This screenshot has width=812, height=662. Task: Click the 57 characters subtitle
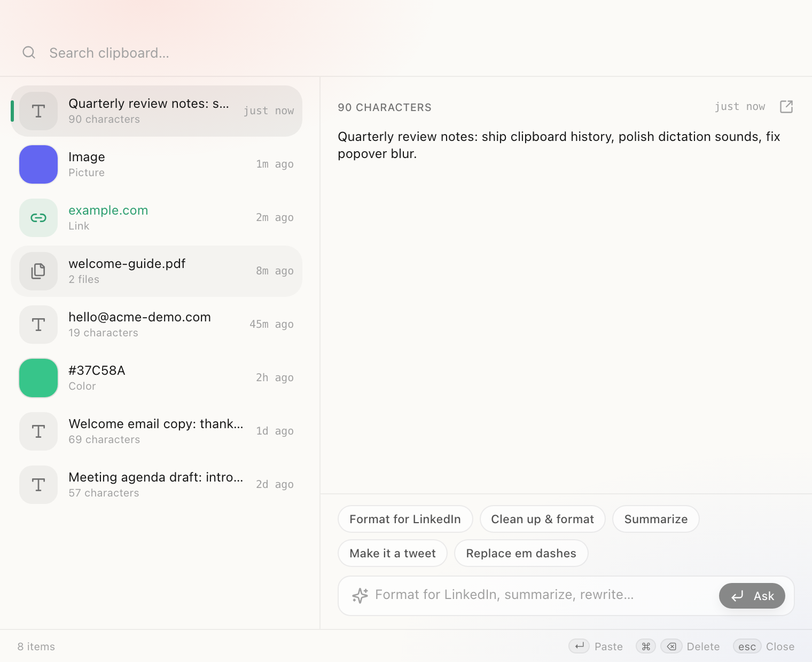[104, 493]
